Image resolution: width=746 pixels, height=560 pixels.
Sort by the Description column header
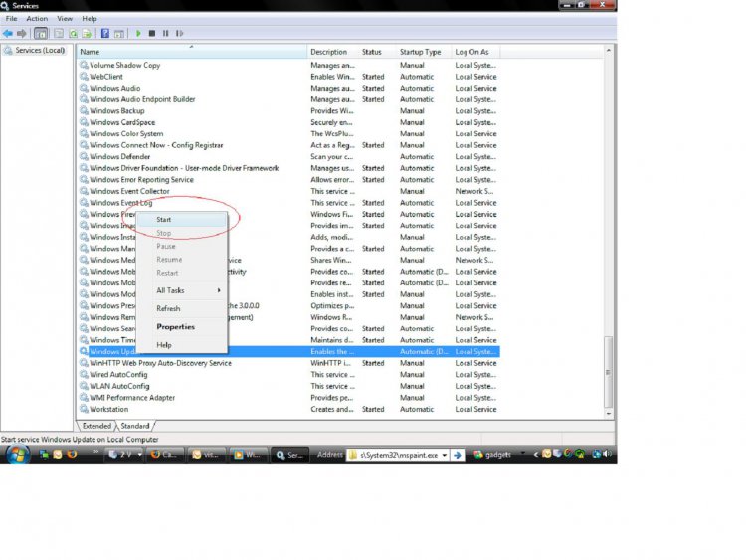[332, 52]
